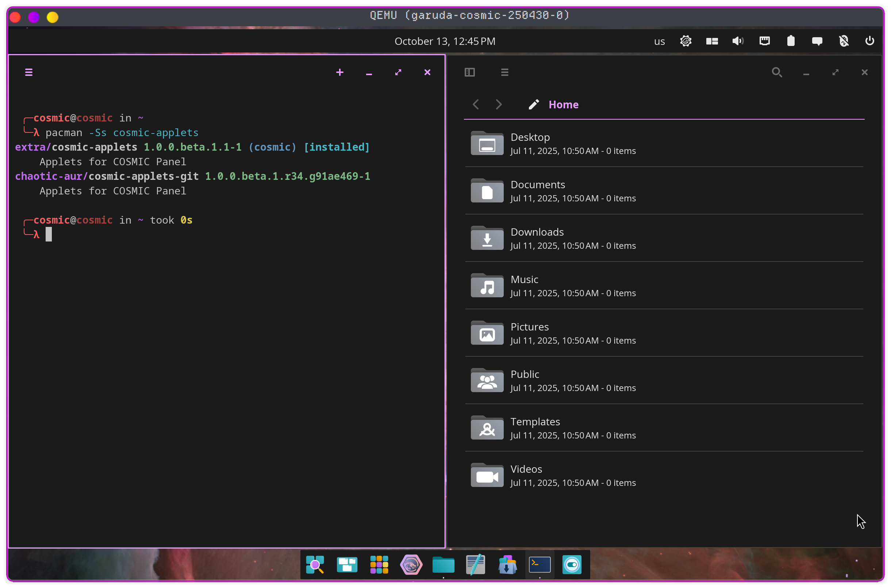Open the terminal hamburger menu
Screen dimensions: 891x588
(x=29, y=72)
